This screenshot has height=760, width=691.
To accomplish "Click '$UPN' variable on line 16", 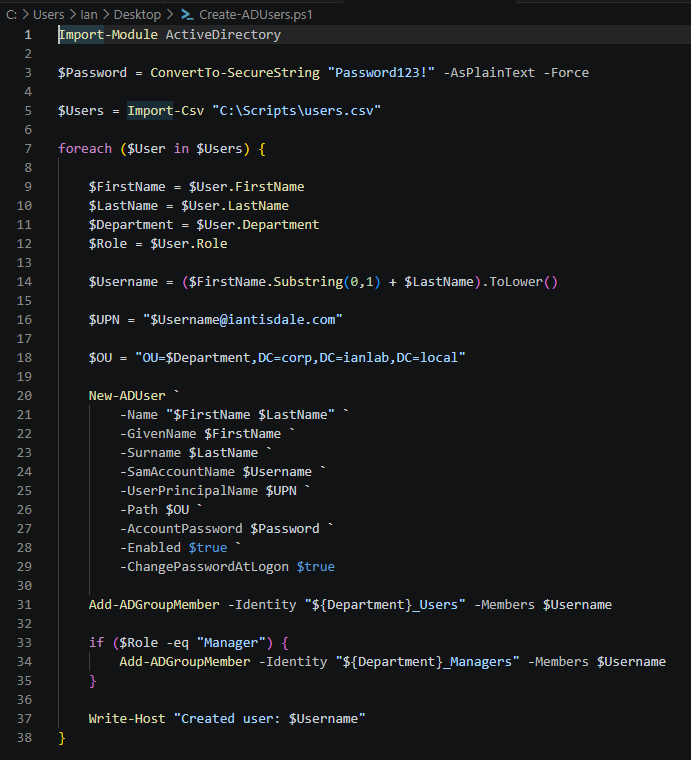I will 104,320.
